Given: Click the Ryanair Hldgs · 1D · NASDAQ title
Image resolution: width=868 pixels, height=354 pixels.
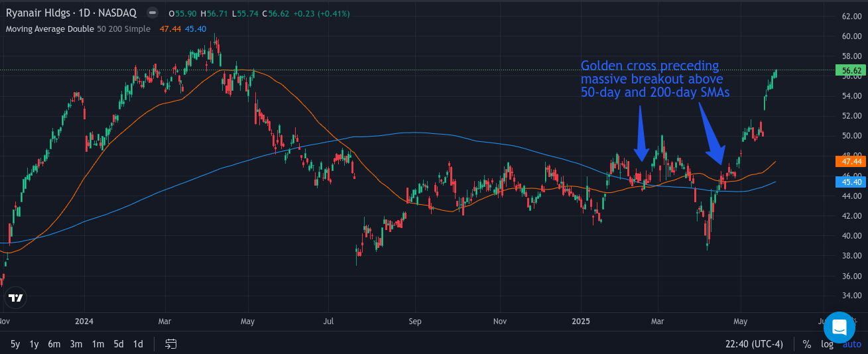Looking at the screenshot, I should tap(71, 13).
